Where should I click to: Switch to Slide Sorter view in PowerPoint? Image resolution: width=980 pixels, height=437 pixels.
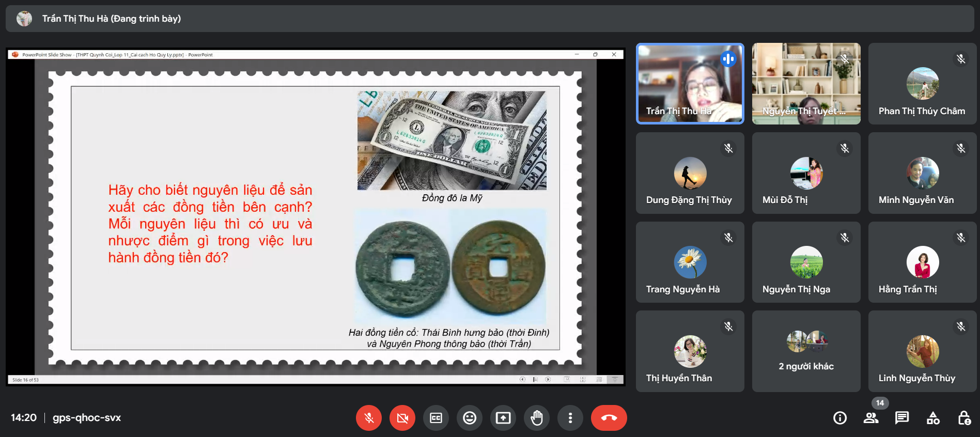tap(583, 380)
